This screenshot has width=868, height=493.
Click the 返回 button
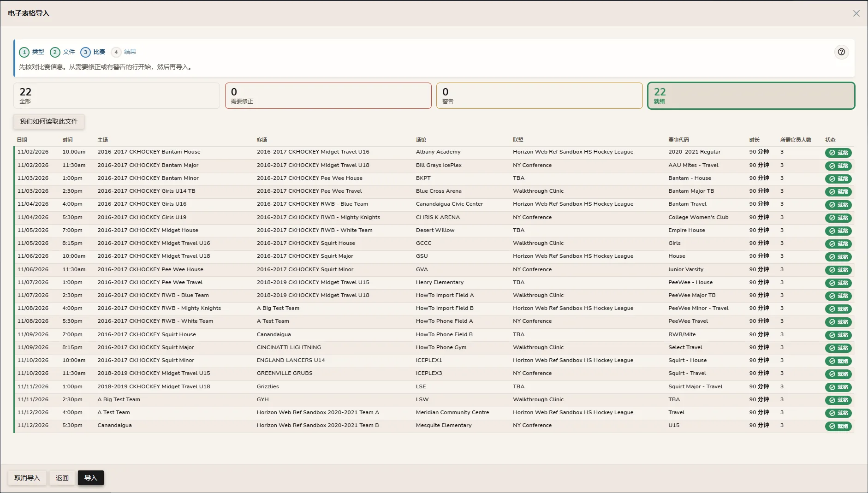[62, 478]
